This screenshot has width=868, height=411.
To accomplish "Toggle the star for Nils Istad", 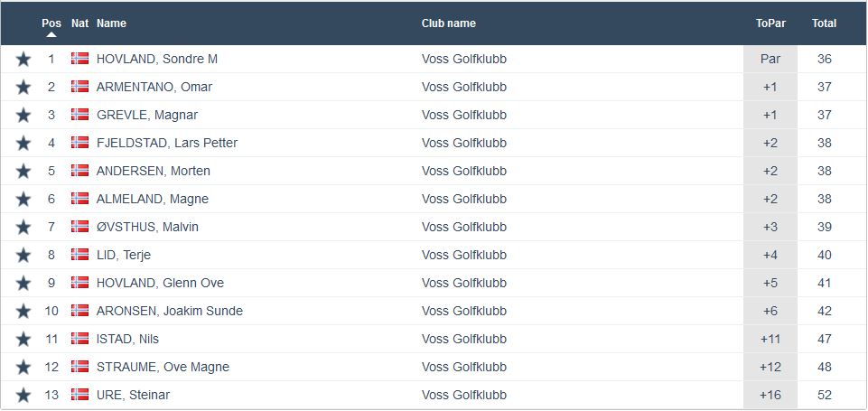I will 23,340.
